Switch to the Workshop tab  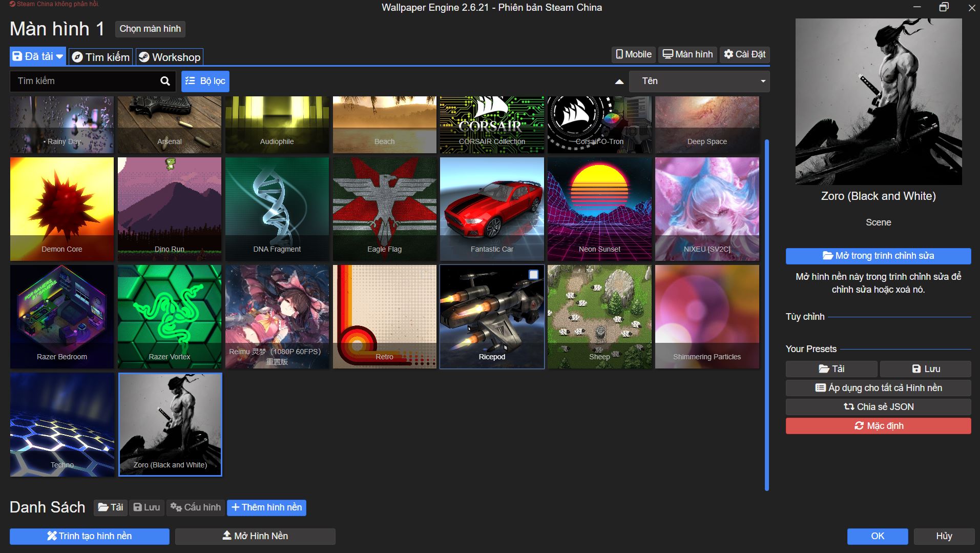click(x=170, y=57)
